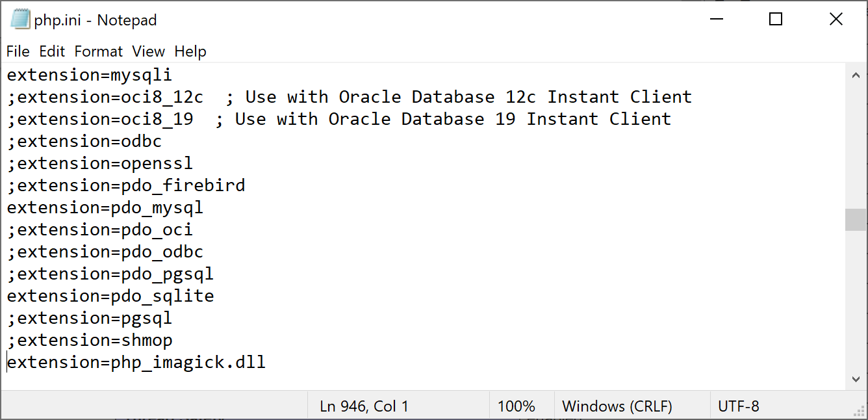
Task: Click the scrollbar down arrow
Action: [x=856, y=379]
